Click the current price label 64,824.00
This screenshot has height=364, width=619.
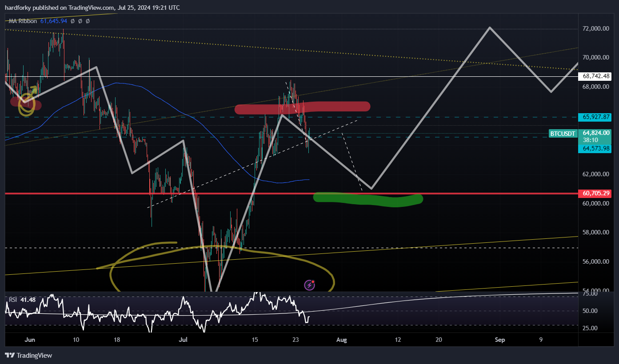[595, 133]
